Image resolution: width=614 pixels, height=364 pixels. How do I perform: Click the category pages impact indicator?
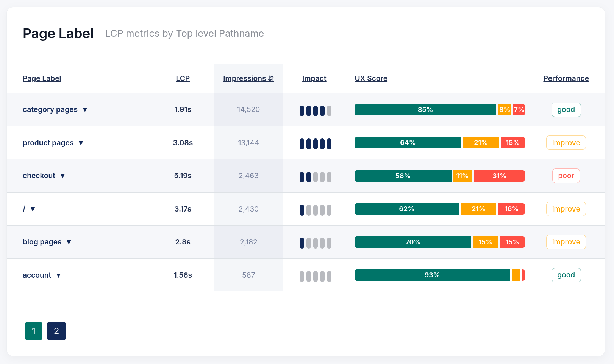315,111
